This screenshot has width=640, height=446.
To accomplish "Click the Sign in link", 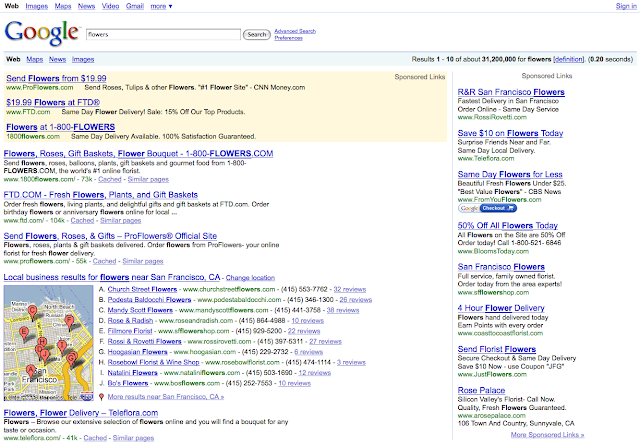I will [626, 6].
